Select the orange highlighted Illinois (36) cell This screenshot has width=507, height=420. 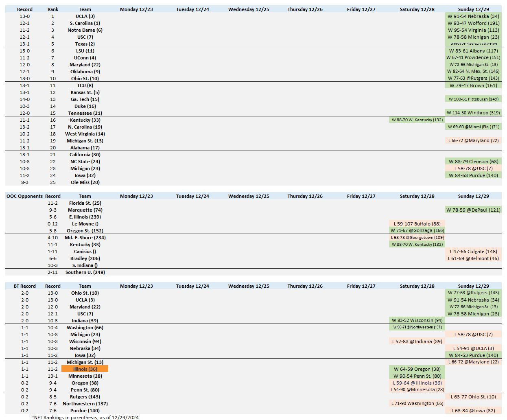coord(85,369)
